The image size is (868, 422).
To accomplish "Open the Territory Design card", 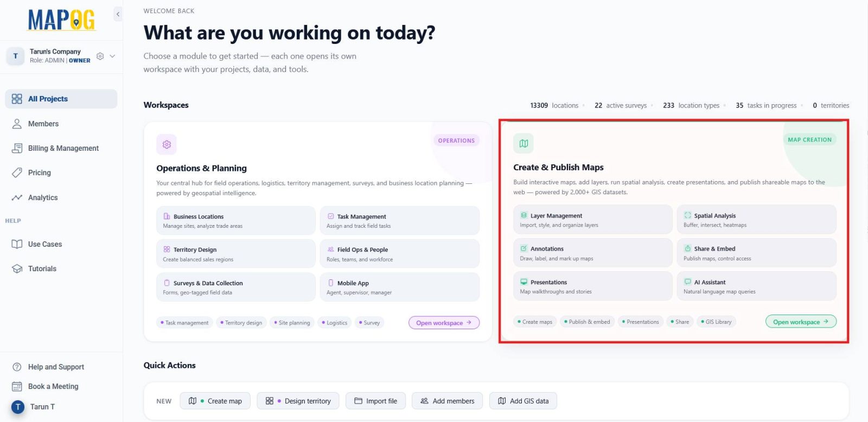I will (x=235, y=254).
